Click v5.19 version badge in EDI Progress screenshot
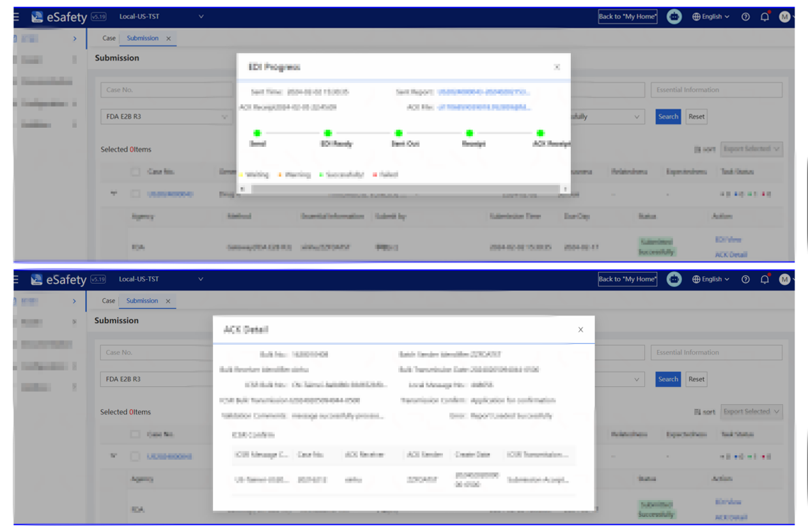The width and height of the screenshot is (808, 532). tap(98, 17)
